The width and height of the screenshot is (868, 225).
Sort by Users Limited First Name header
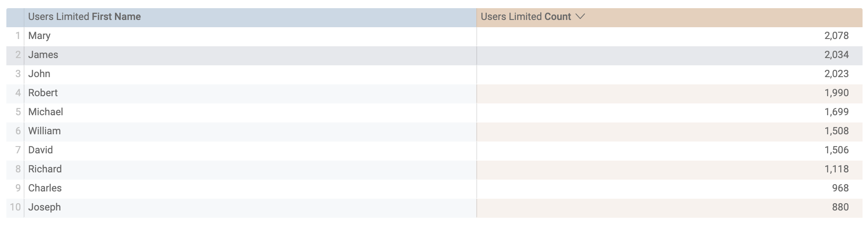(x=85, y=17)
